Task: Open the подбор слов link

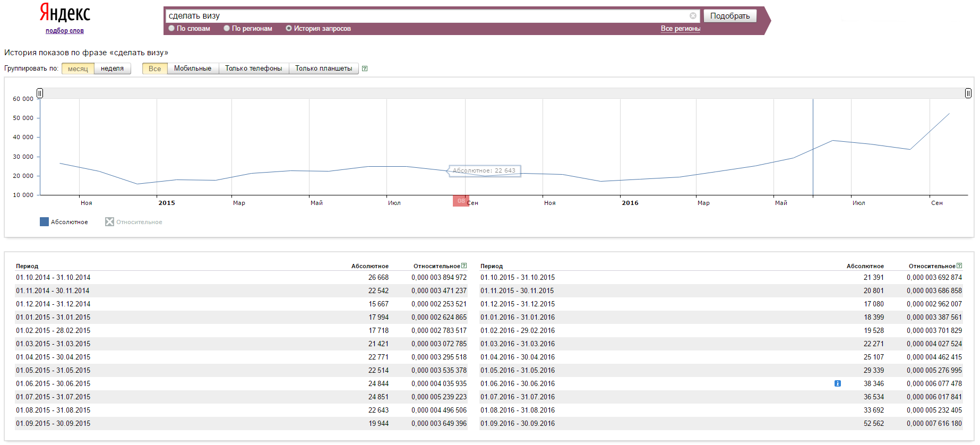Action: point(65,31)
